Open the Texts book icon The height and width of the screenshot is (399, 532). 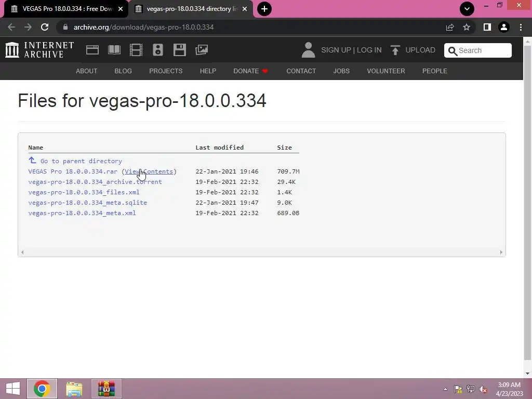pos(114,50)
